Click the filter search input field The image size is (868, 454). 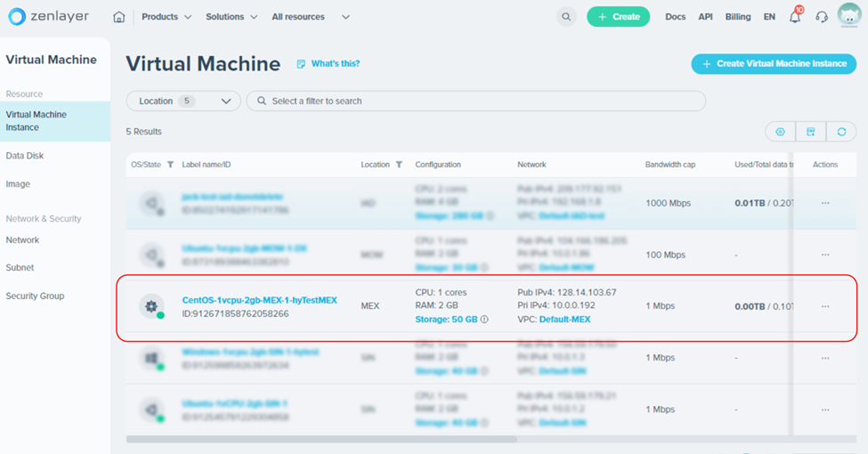click(x=476, y=101)
